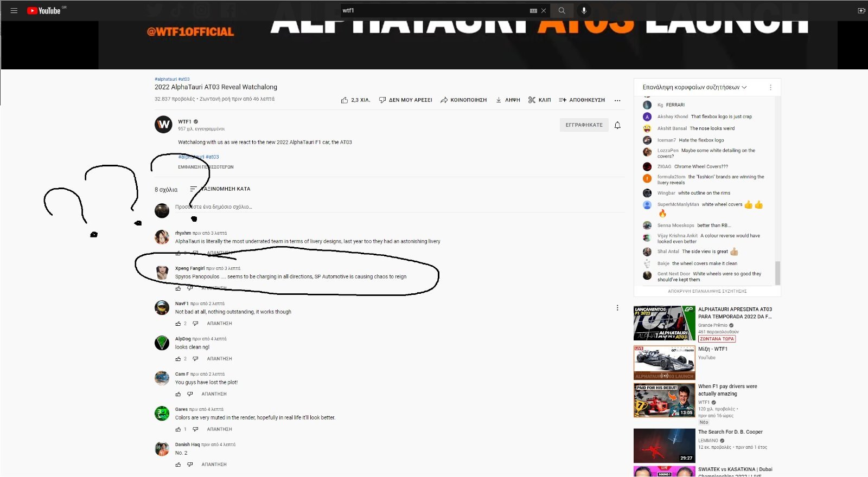Open NavF1's helmet avatar icon

(x=162, y=307)
